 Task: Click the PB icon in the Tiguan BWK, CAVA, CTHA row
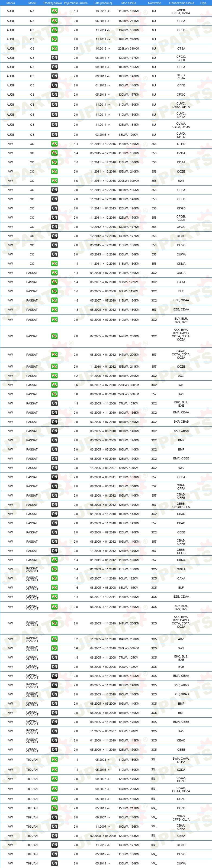pos(54,760)
